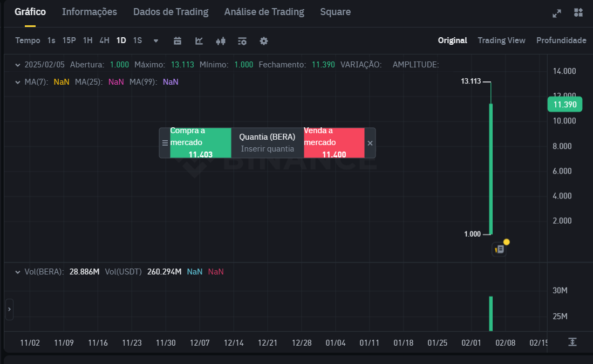Screen dimensions: 593x364
Task: Select the 1S weekly interval
Action: point(138,40)
